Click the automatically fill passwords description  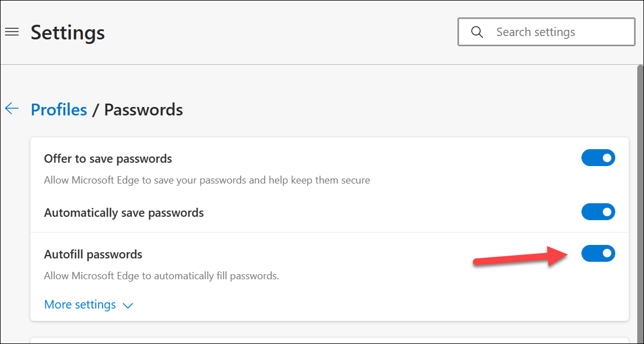point(162,276)
